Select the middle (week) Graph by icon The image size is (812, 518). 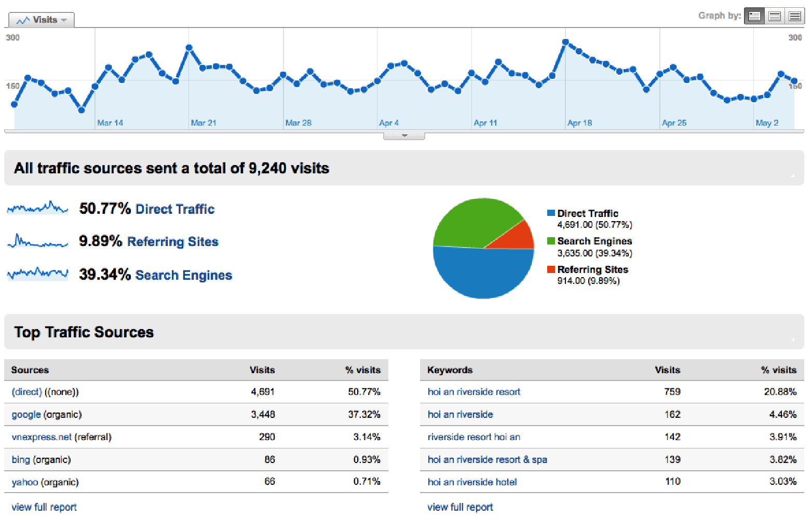(774, 16)
